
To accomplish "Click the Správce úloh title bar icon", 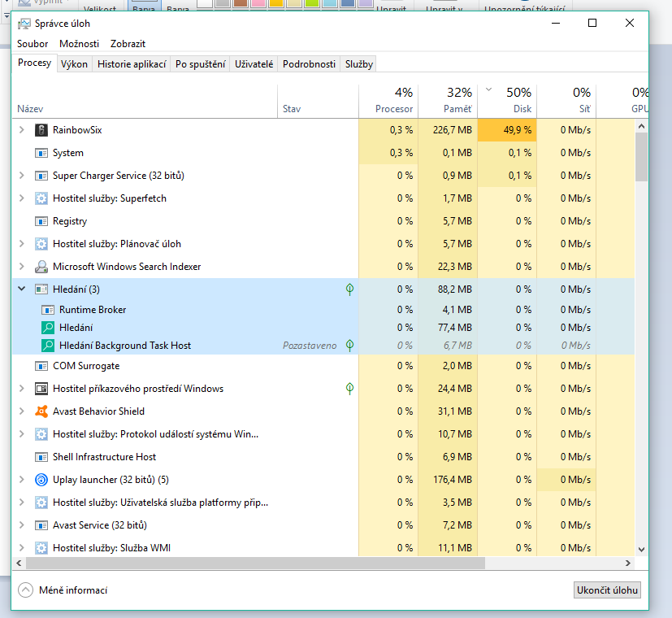I will (24, 24).
